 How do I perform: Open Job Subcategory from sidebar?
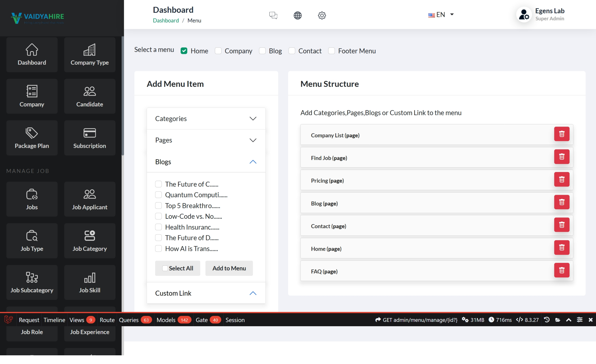click(x=32, y=283)
